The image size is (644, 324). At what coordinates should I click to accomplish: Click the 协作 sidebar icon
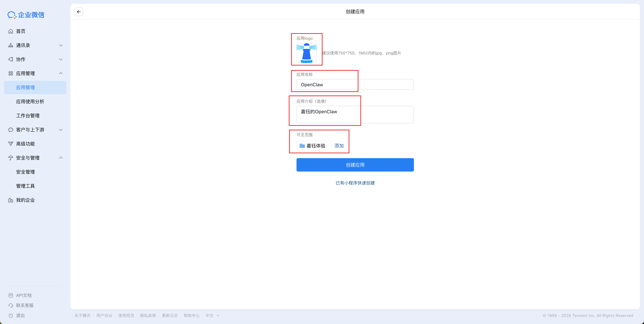coord(11,59)
